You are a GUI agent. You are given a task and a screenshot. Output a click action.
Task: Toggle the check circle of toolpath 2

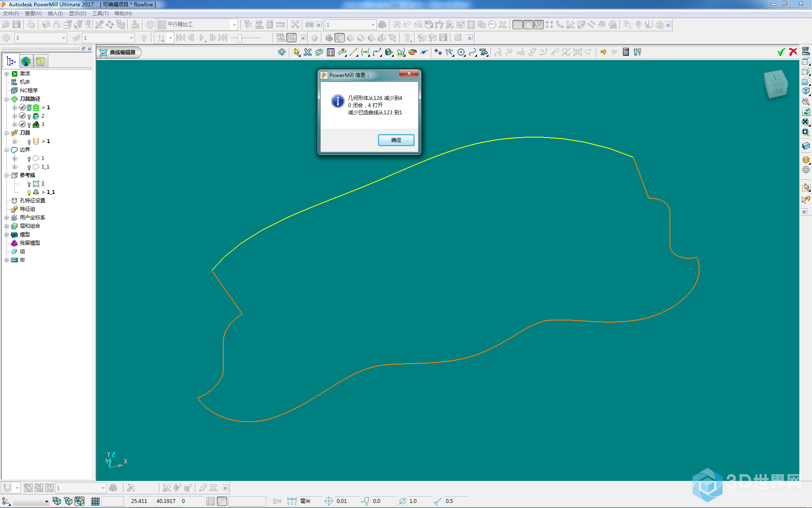click(x=22, y=116)
